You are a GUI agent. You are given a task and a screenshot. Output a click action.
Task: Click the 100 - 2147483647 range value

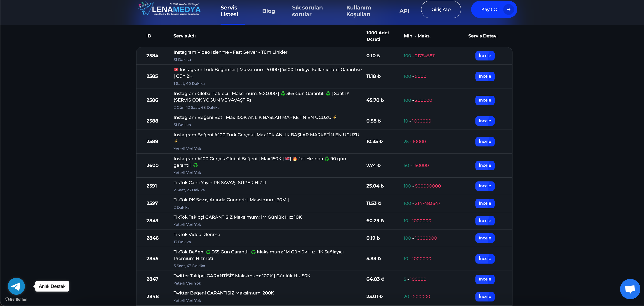click(x=422, y=203)
